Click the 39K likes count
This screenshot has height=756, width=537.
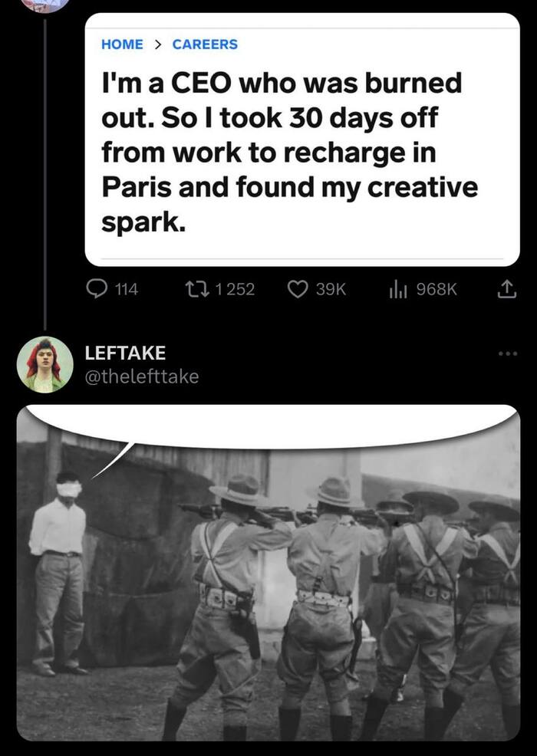click(331, 289)
